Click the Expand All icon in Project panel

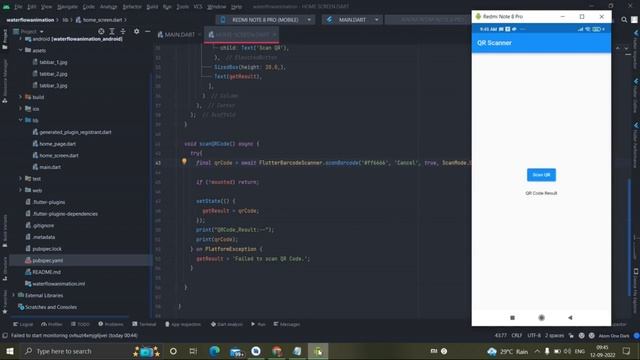(x=112, y=31)
